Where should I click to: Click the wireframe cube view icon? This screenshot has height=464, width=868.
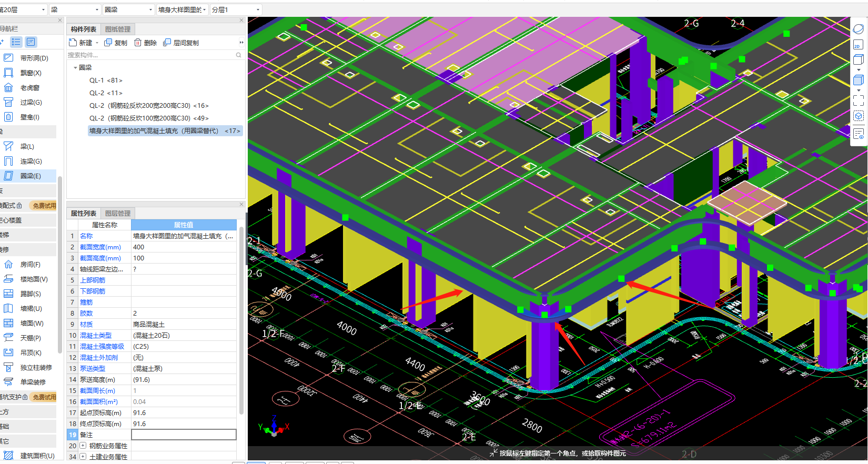coord(859,59)
